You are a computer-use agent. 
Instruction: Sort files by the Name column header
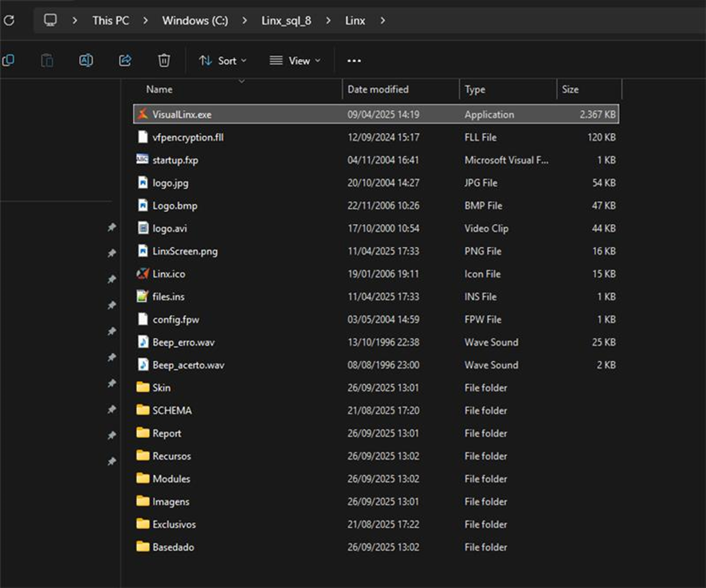[x=159, y=89]
